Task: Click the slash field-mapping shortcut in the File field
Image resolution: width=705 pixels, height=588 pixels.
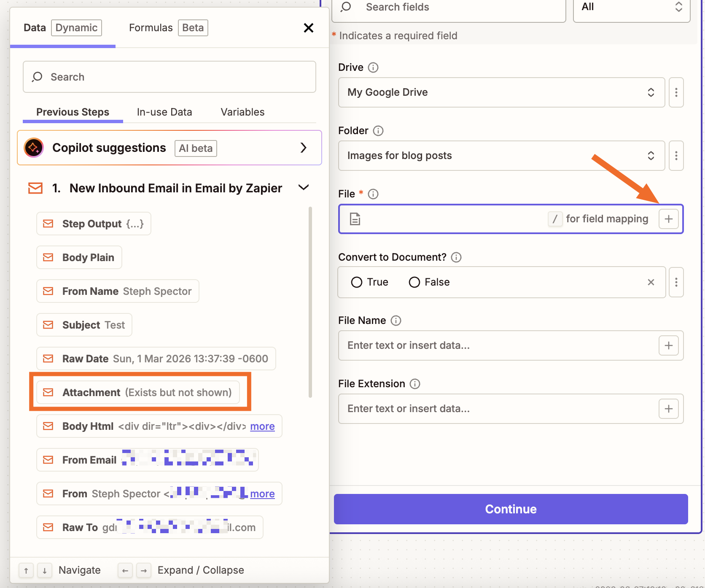Action: (555, 219)
